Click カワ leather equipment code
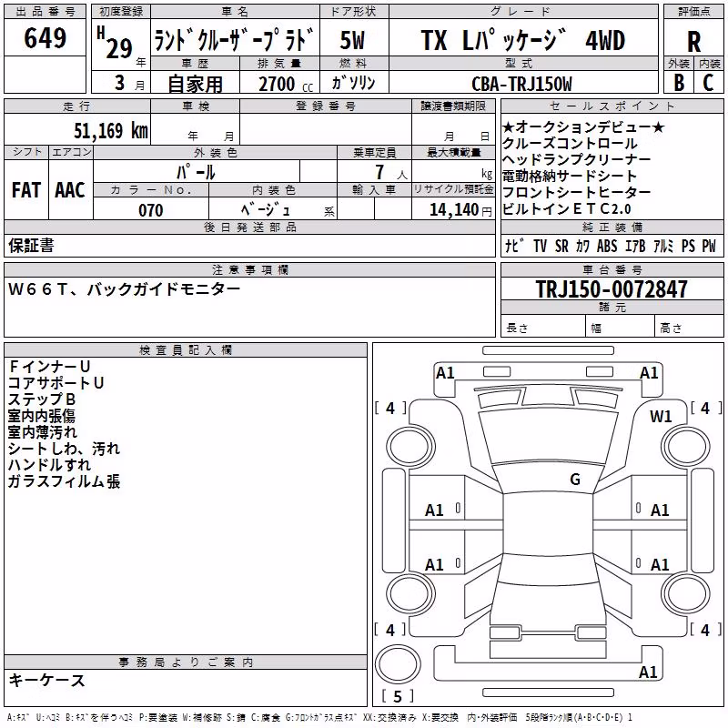Screen dimensions: 728x728 tap(582, 246)
